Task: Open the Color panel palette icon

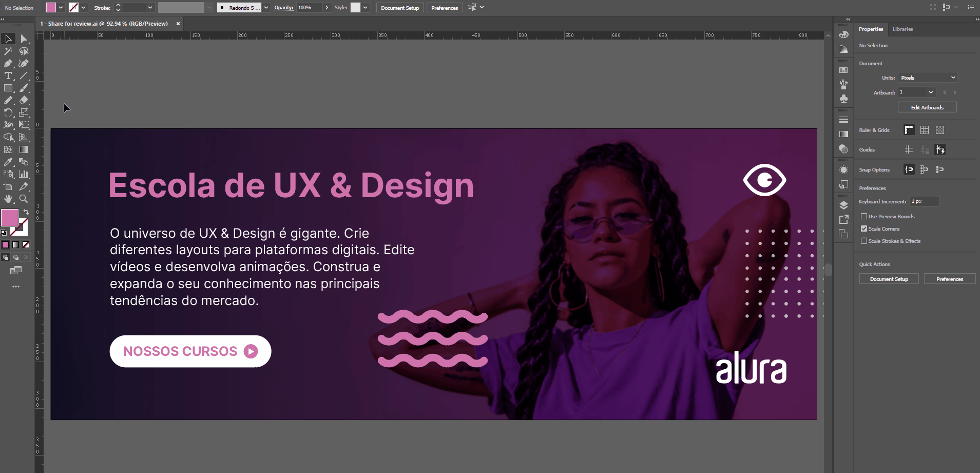Action: [x=843, y=35]
